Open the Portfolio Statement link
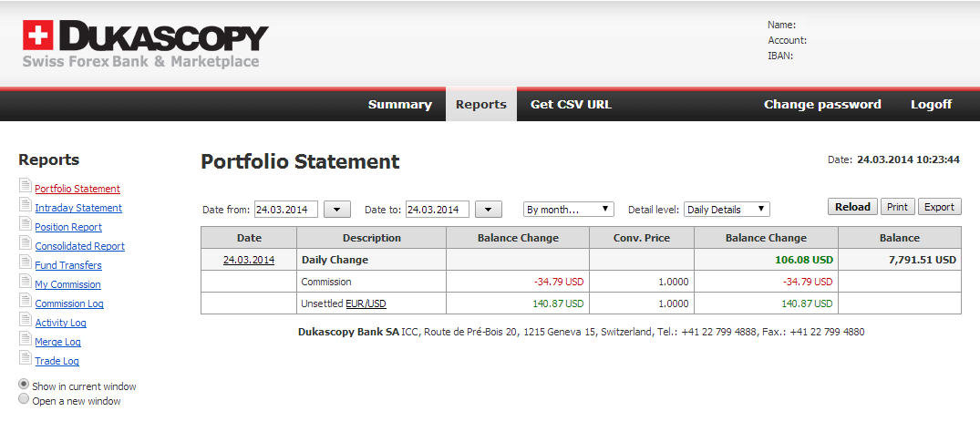 (x=77, y=189)
